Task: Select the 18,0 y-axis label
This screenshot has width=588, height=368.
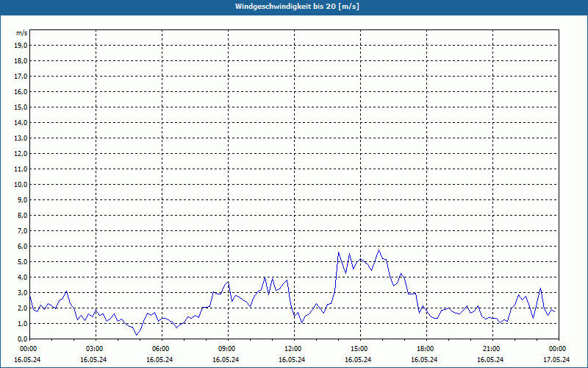Action: [x=21, y=61]
